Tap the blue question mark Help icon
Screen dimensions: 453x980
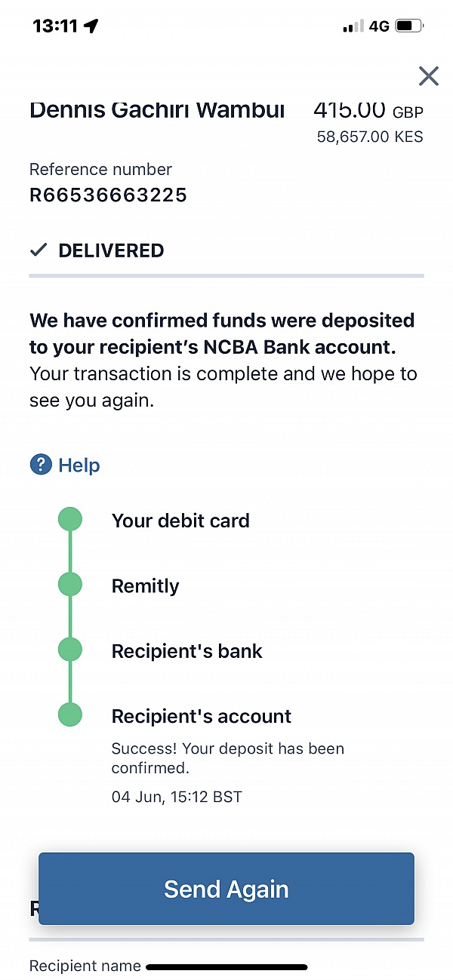pyautogui.click(x=40, y=465)
